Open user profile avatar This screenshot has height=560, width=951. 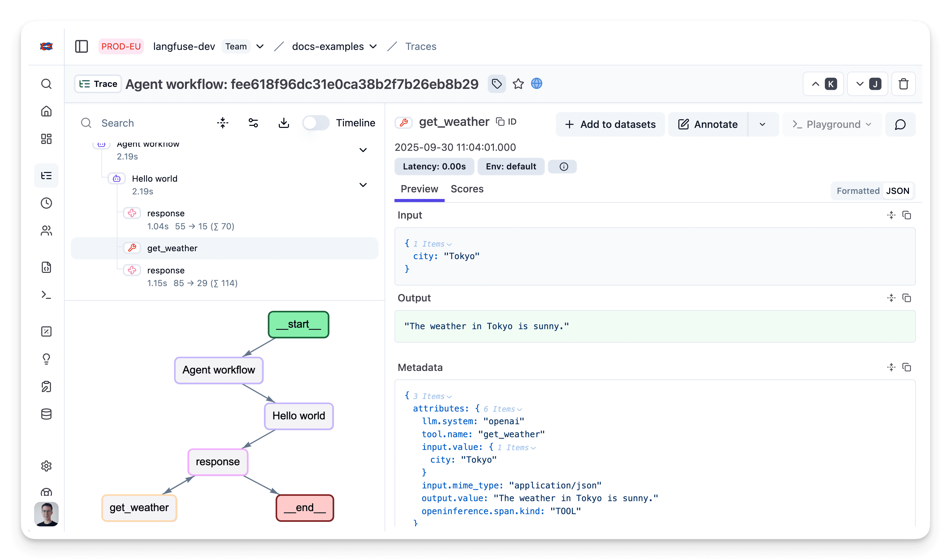coord(46,514)
